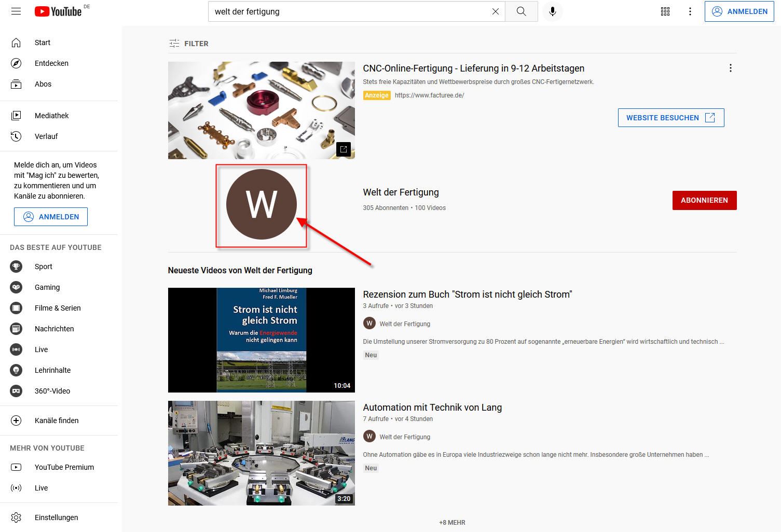Open Rezension zum Buch video title

[467, 295]
